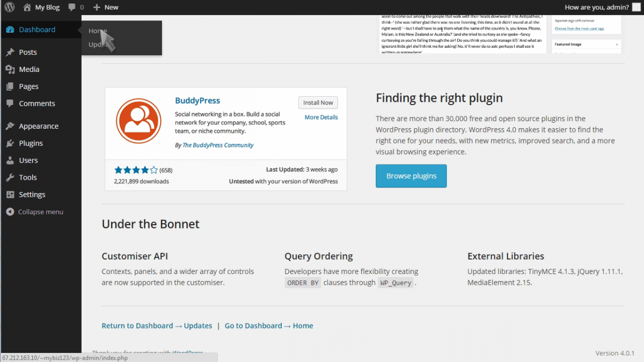Click the Pages document icon in the sidebar
This screenshot has width=644, height=362.
(x=11, y=86)
